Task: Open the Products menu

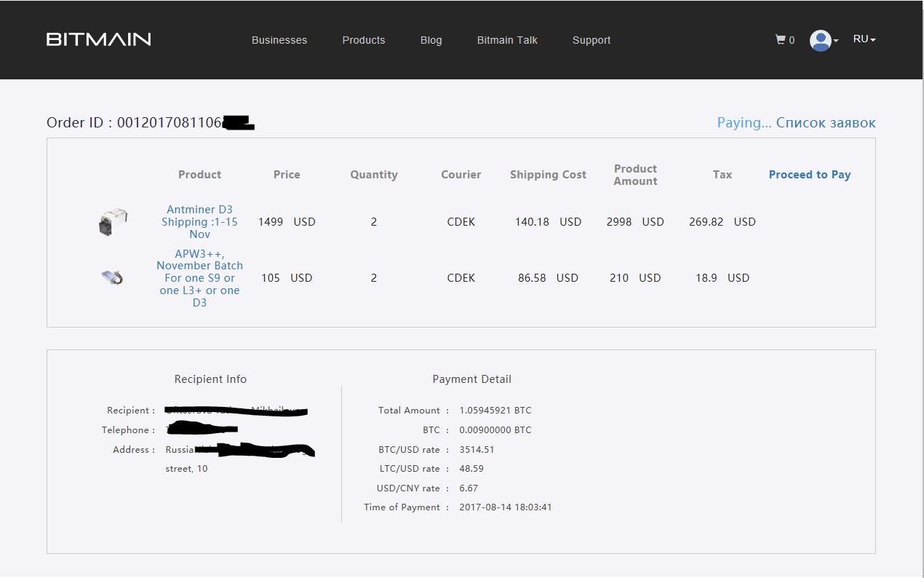Action: click(x=364, y=40)
